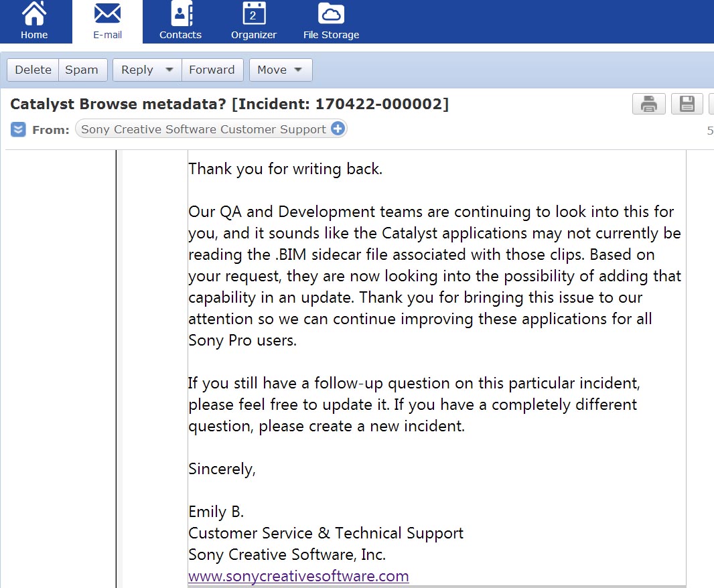Select the Sony Creative Software Customer Support sender chip
This screenshot has width=714, height=588.
[211, 129]
